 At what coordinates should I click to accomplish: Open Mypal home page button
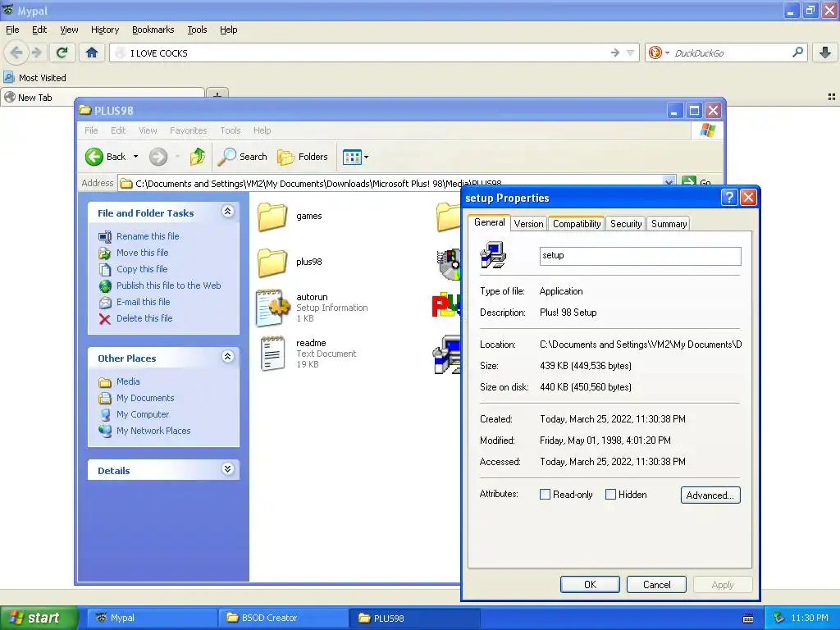coord(92,52)
